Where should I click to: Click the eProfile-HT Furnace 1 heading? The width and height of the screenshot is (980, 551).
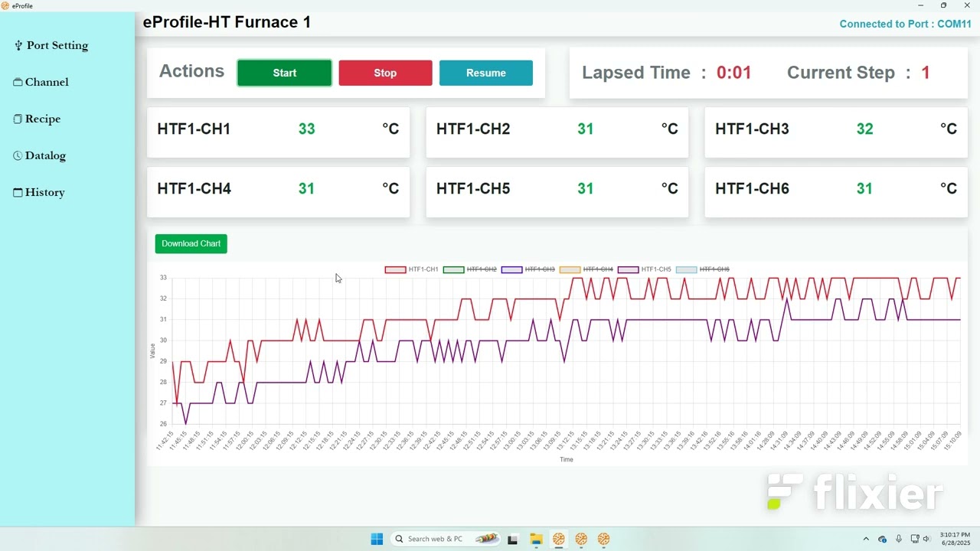pyautogui.click(x=227, y=22)
